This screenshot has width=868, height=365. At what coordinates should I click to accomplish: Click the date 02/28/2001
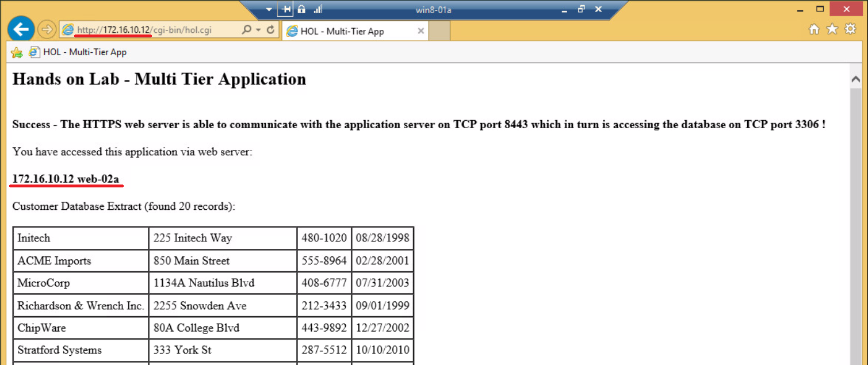click(x=383, y=261)
